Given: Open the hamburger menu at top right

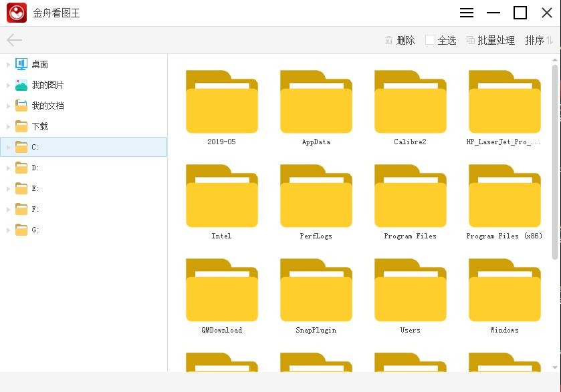Looking at the screenshot, I should pos(466,12).
